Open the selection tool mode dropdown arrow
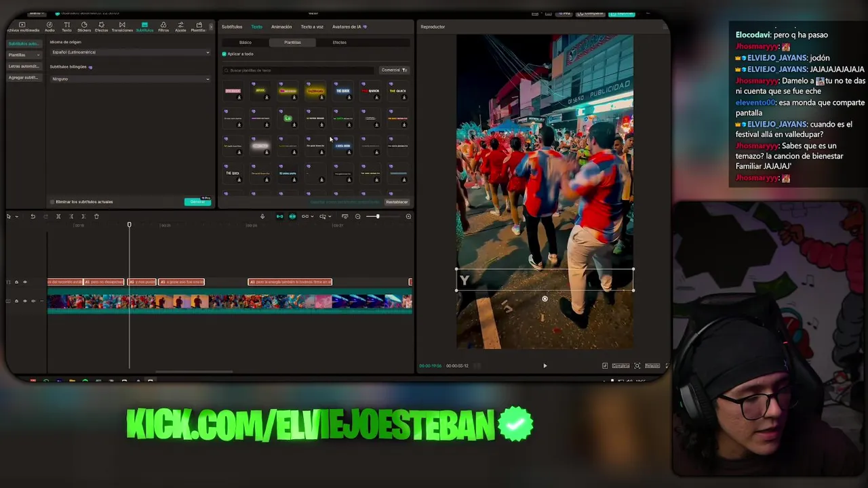This screenshot has width=868, height=488. click(17, 216)
